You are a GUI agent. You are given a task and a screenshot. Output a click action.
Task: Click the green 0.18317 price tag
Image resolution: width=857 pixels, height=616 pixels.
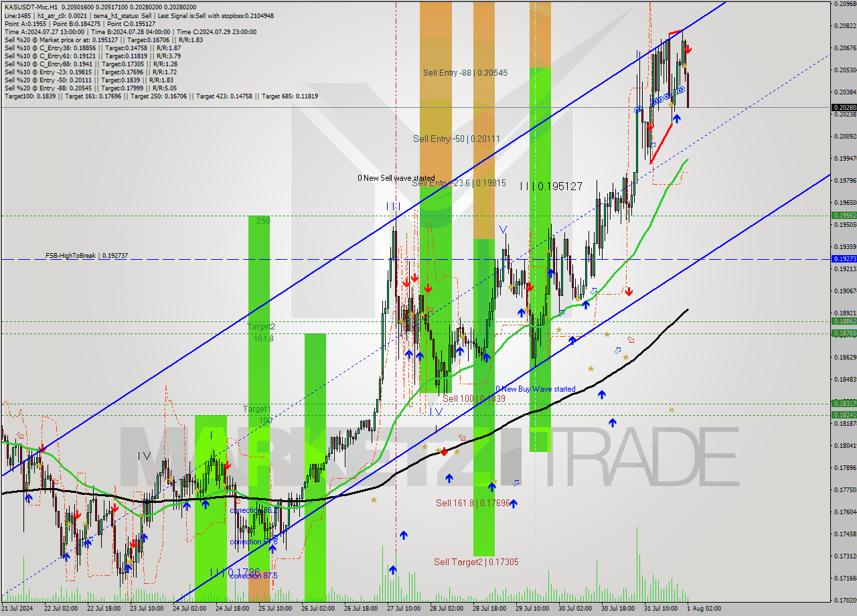pos(844,403)
